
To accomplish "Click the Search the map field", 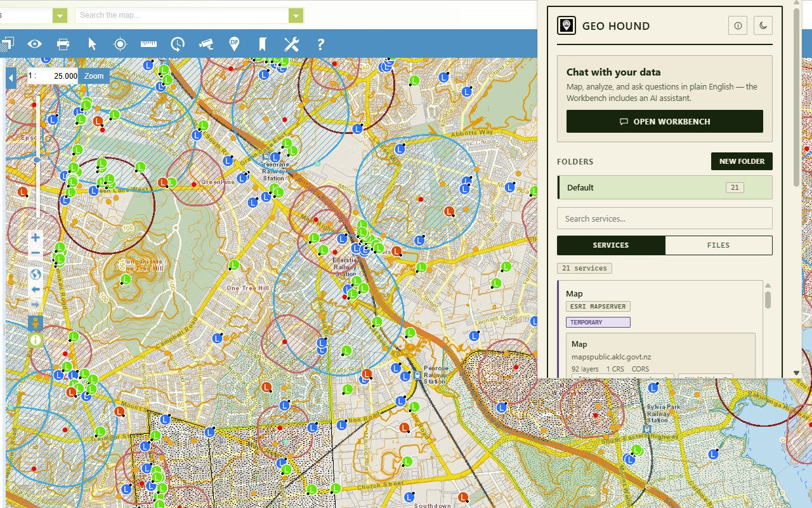I will click(182, 16).
